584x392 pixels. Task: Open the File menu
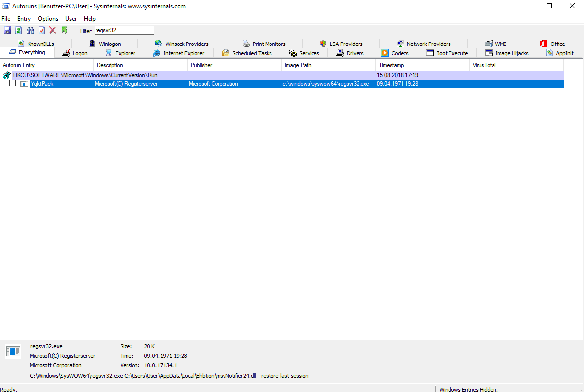pos(6,19)
